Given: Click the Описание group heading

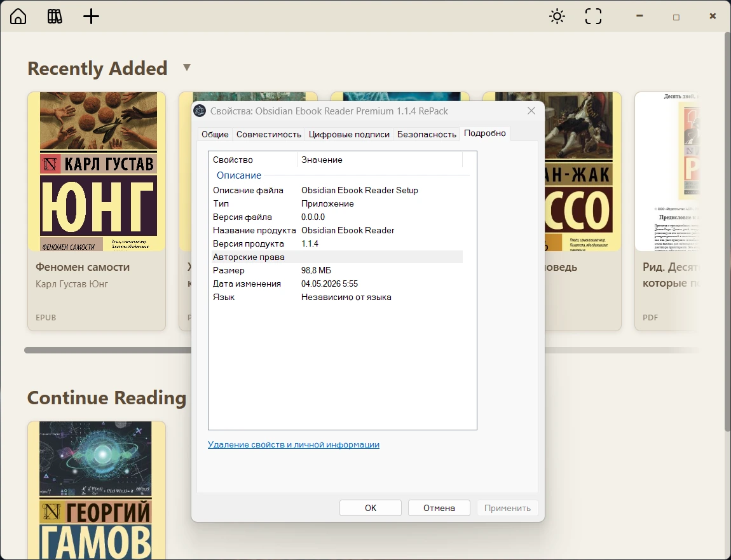Looking at the screenshot, I should (239, 175).
